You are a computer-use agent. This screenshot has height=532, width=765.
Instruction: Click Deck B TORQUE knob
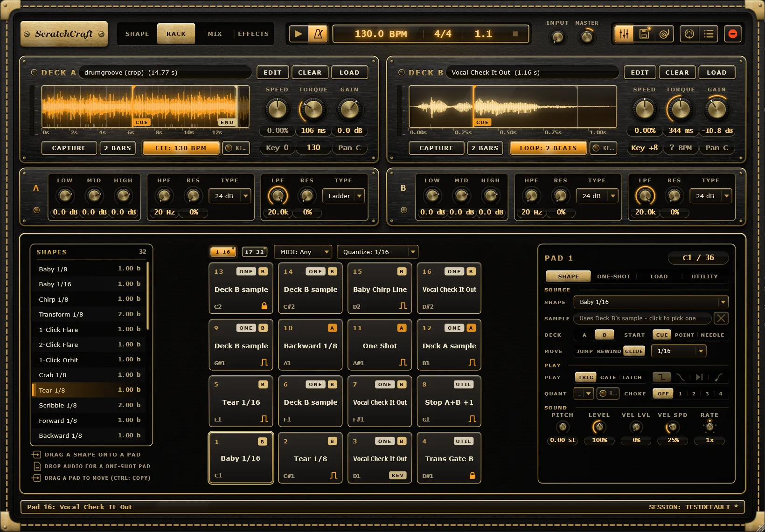click(680, 109)
